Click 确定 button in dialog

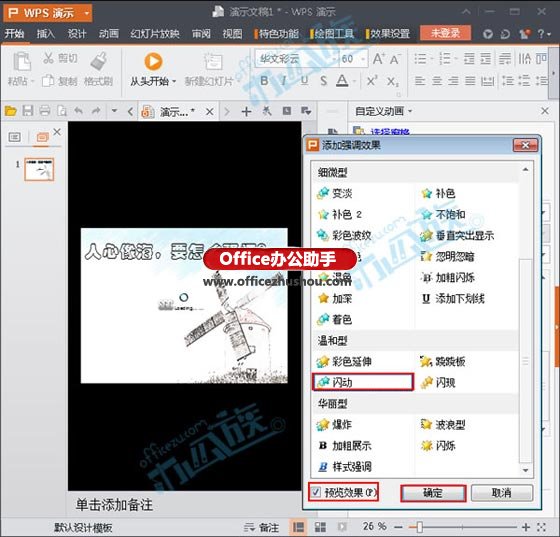tap(433, 493)
